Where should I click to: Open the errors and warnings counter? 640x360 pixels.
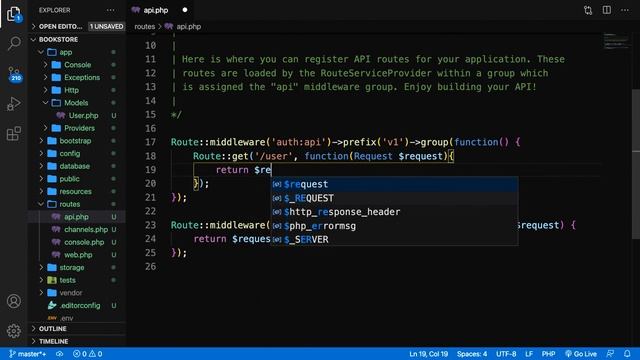point(87,354)
